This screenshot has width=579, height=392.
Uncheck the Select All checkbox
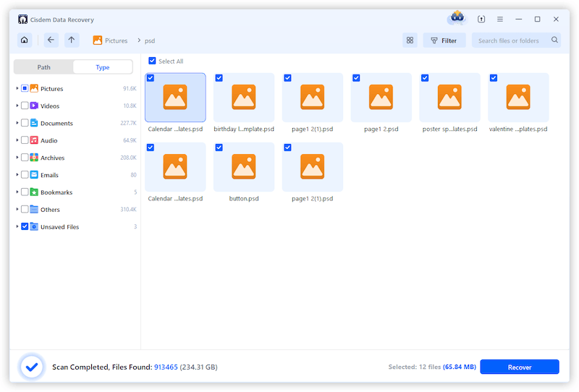[x=152, y=61]
